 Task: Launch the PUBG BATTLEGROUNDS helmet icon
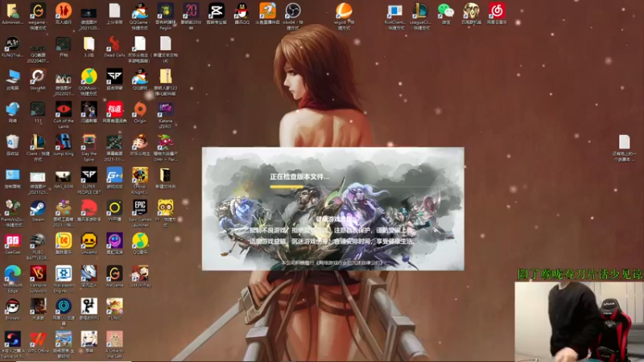[38, 241]
